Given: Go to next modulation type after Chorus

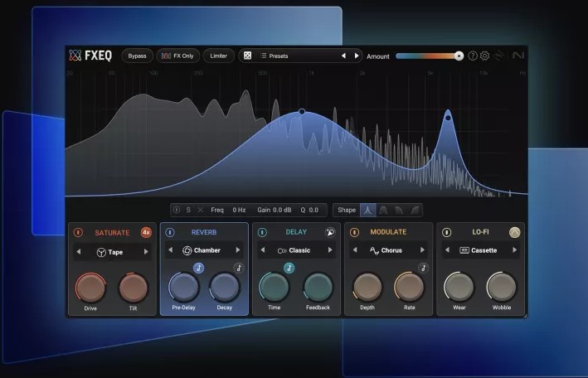Looking at the screenshot, I should pyautogui.click(x=422, y=250).
